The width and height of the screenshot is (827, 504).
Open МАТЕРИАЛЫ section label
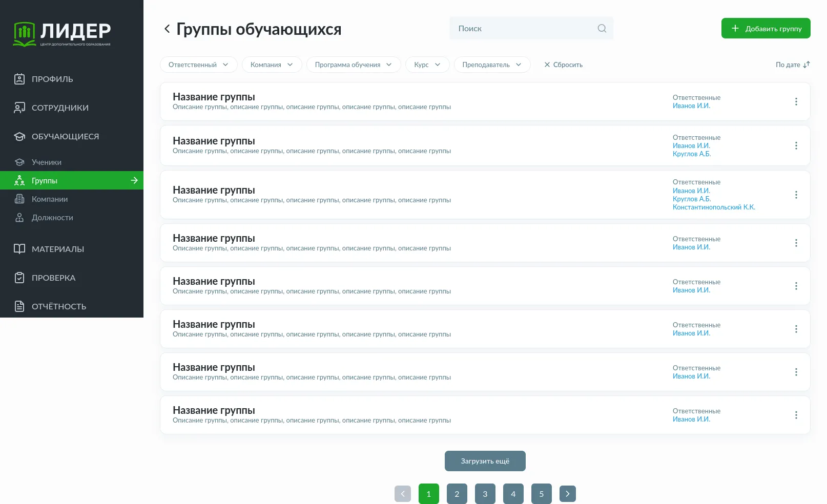(x=58, y=249)
